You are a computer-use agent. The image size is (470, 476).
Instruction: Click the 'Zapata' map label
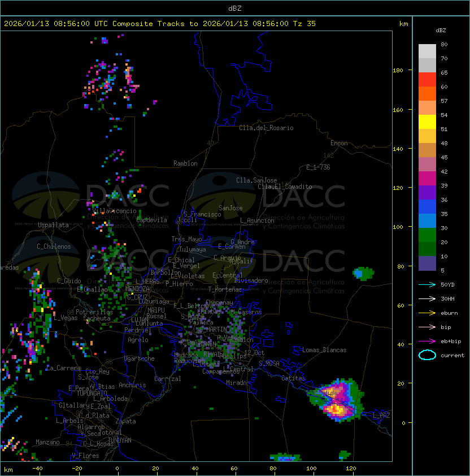tap(125, 421)
